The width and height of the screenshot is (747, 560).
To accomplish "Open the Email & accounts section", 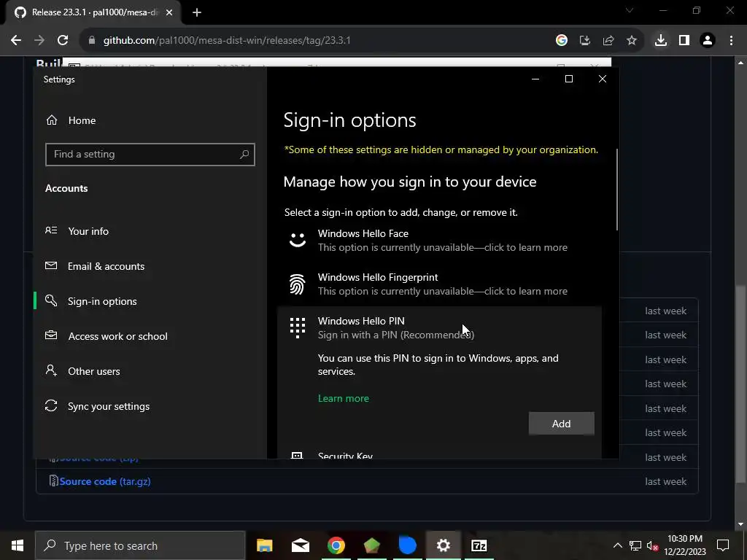I will 106,266.
